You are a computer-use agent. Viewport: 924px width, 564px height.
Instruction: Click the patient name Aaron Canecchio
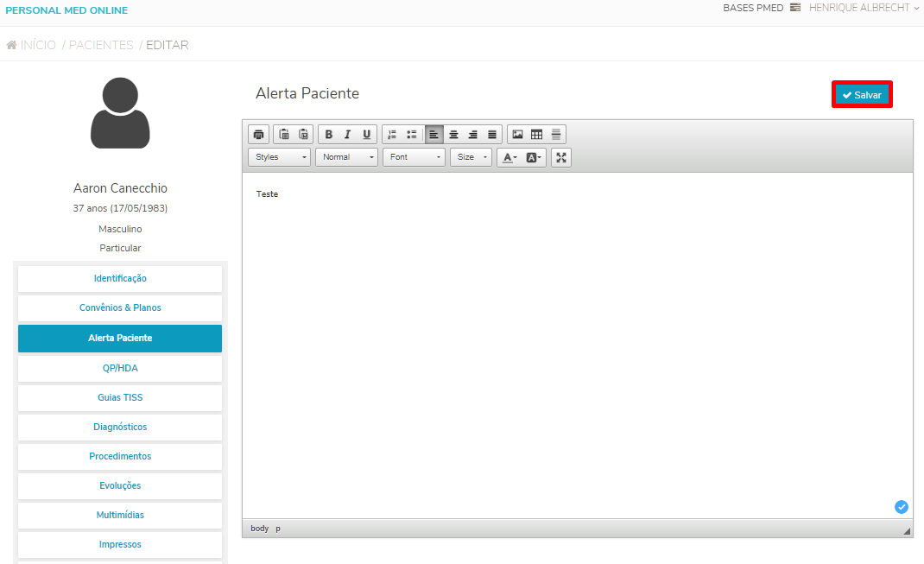(120, 188)
